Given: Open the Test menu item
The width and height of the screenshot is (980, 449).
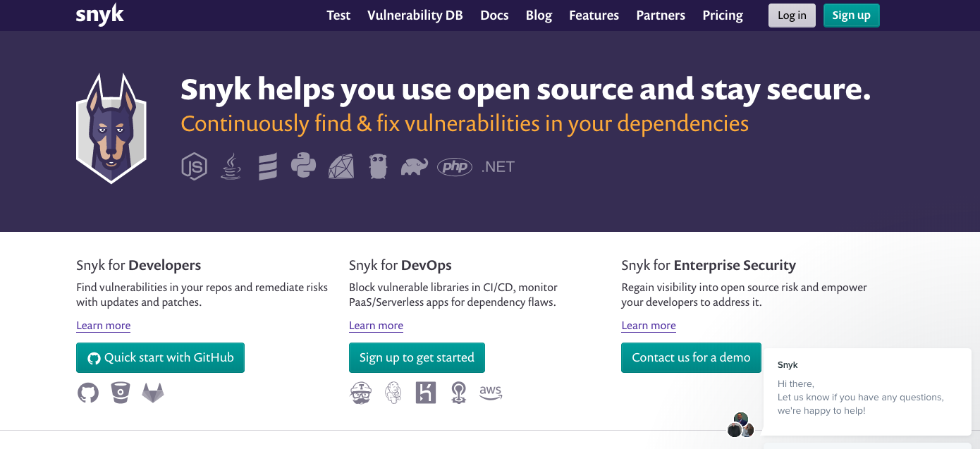Looking at the screenshot, I should pos(338,16).
